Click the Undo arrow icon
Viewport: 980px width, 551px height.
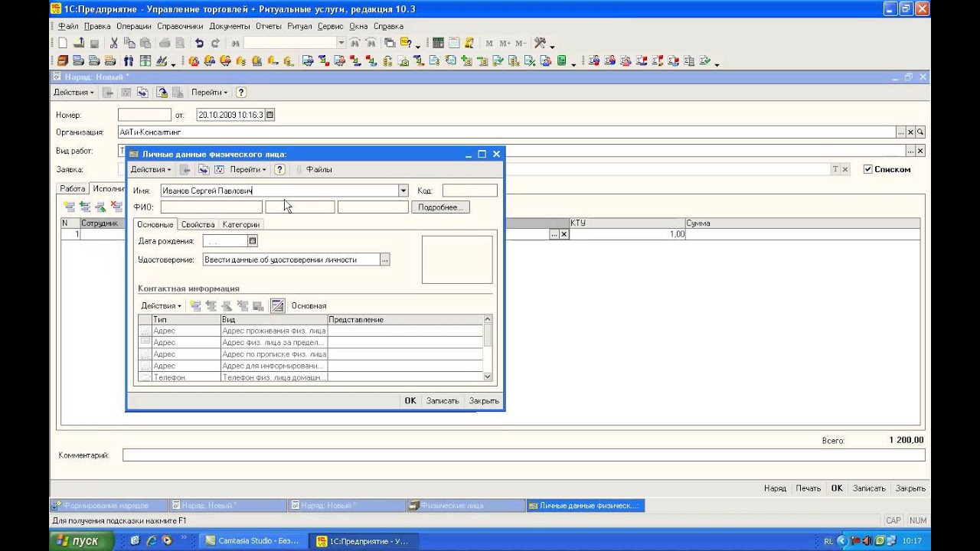click(199, 43)
